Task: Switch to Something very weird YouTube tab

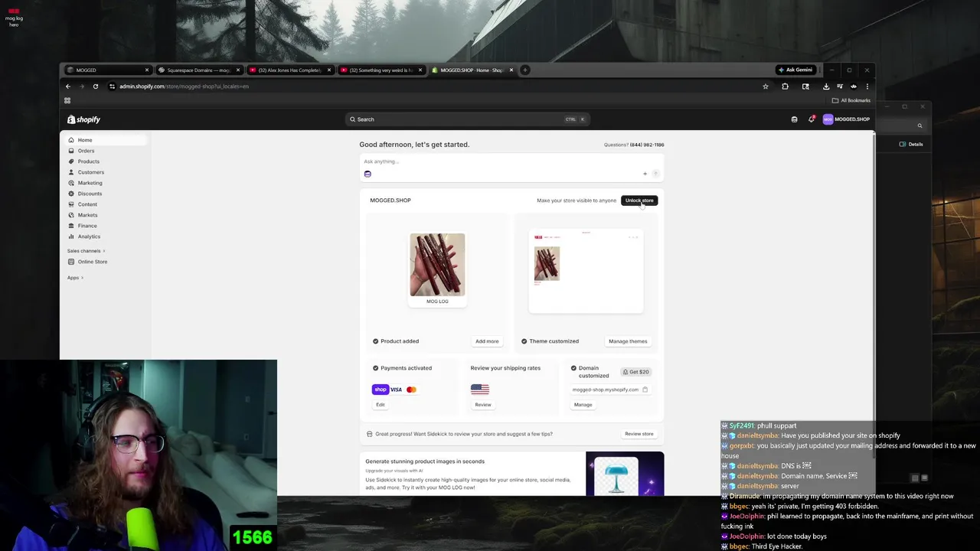Action: (381, 70)
